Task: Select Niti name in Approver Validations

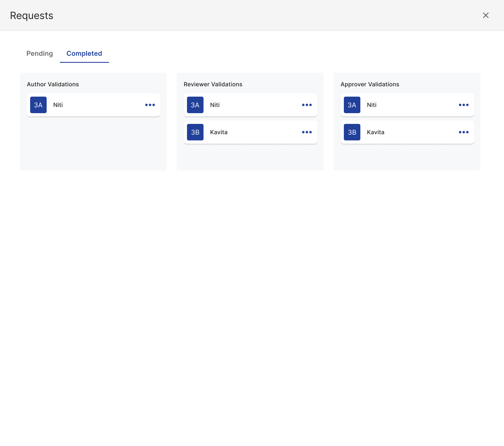Action: 371,105
